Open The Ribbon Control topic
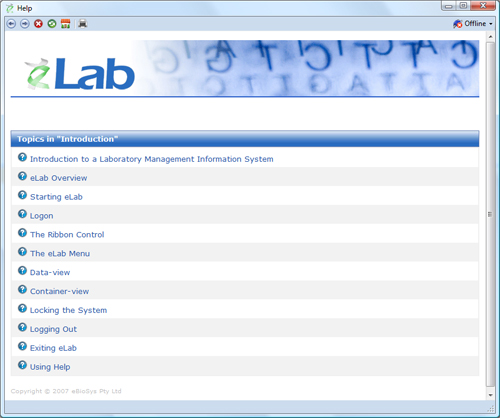 pyautogui.click(x=67, y=235)
